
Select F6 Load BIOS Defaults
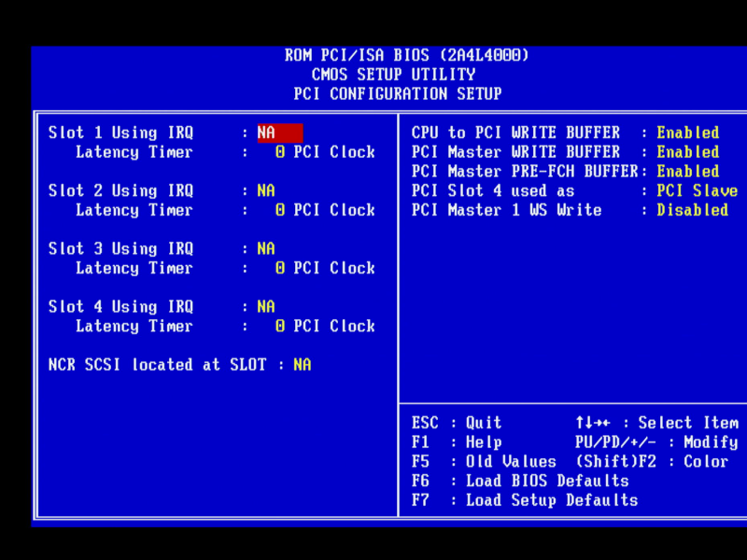520,481
